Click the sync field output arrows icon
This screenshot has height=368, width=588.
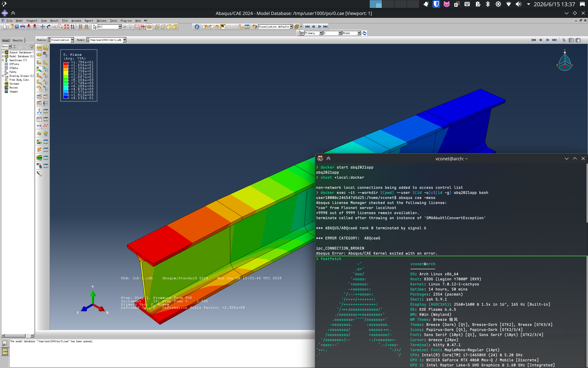coord(365,33)
